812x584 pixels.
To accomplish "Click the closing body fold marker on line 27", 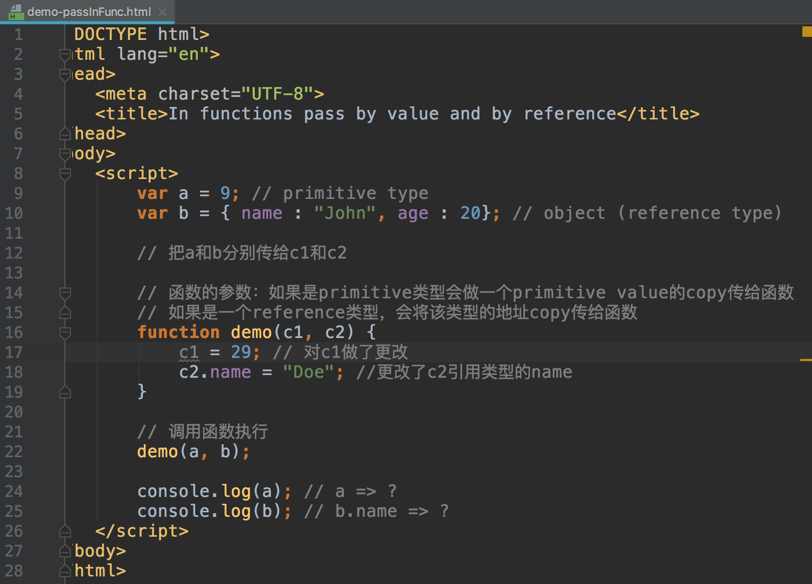I will 65,551.
